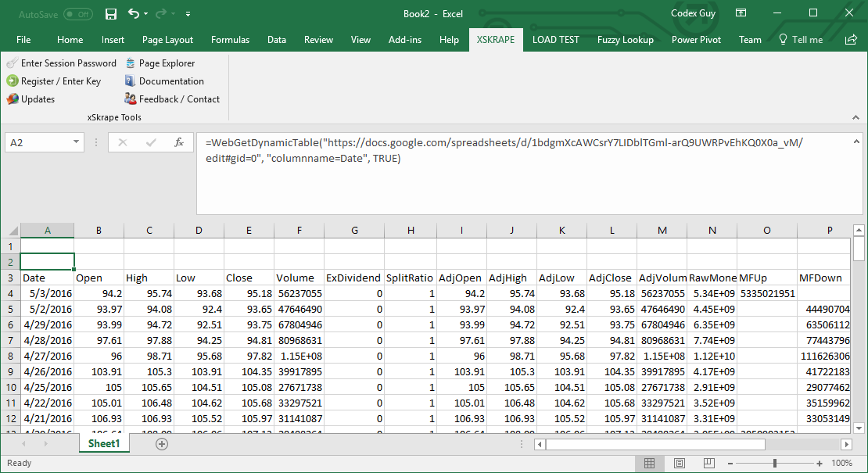Open the LOAD TEST tab

556,39
